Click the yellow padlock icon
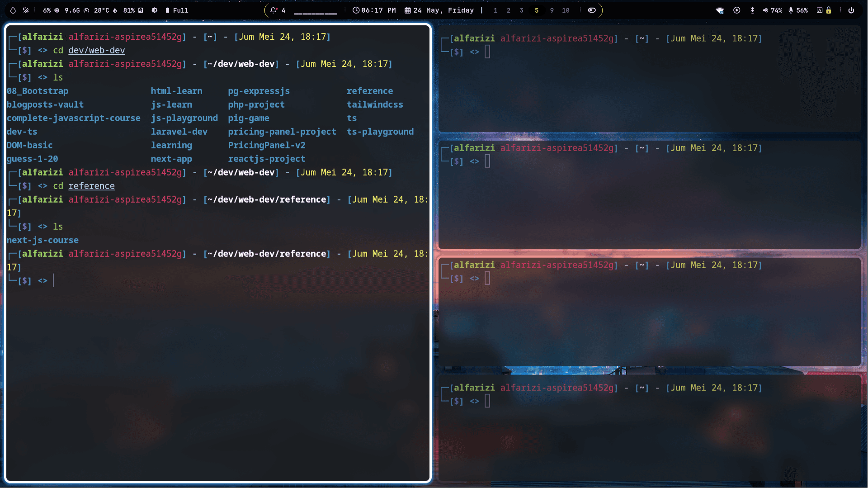Image resolution: width=868 pixels, height=488 pixels. click(828, 10)
